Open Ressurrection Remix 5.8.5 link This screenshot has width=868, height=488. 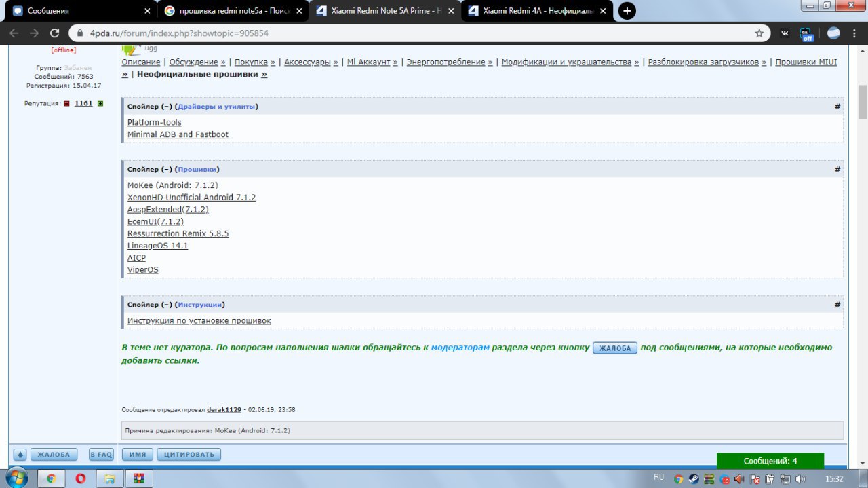[178, 233]
